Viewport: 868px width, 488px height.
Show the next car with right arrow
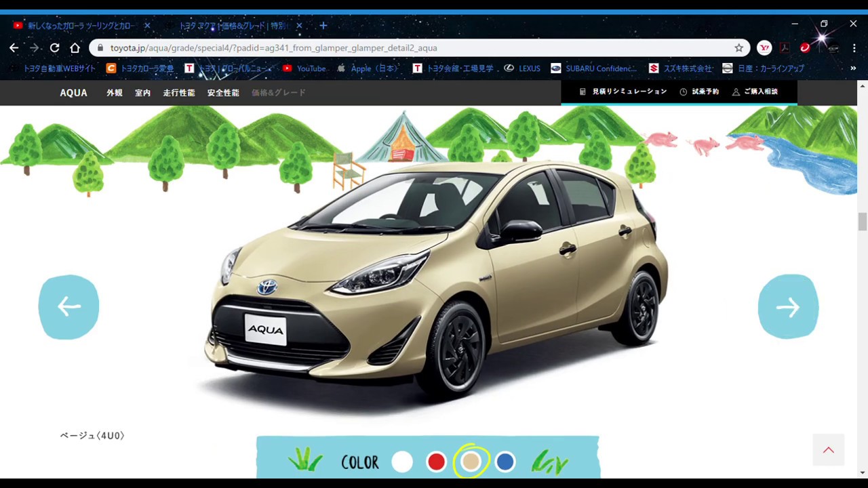(788, 307)
